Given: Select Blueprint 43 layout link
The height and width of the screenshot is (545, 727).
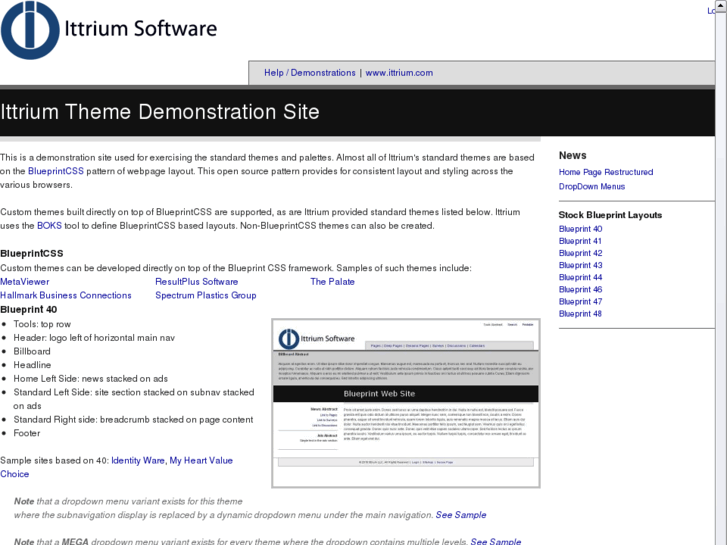Looking at the screenshot, I should 580,265.
